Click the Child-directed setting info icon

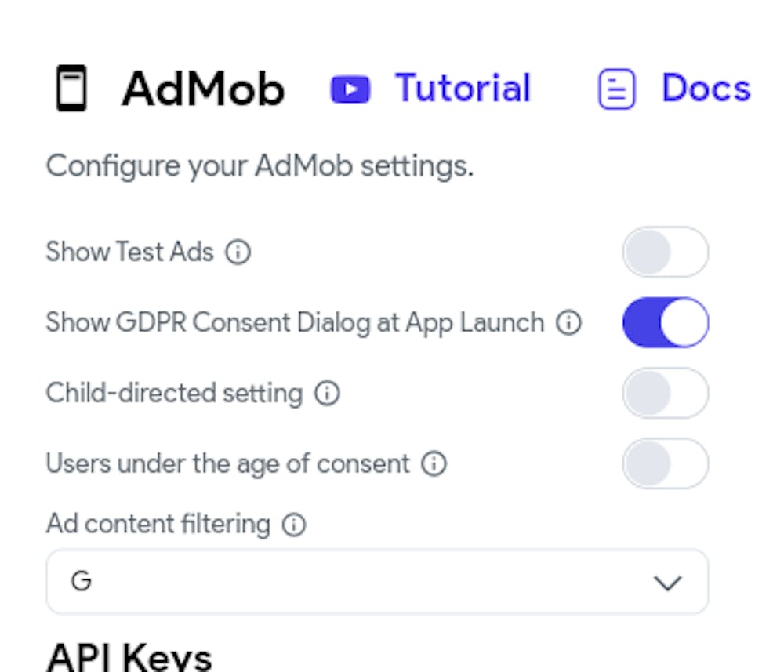(x=327, y=393)
